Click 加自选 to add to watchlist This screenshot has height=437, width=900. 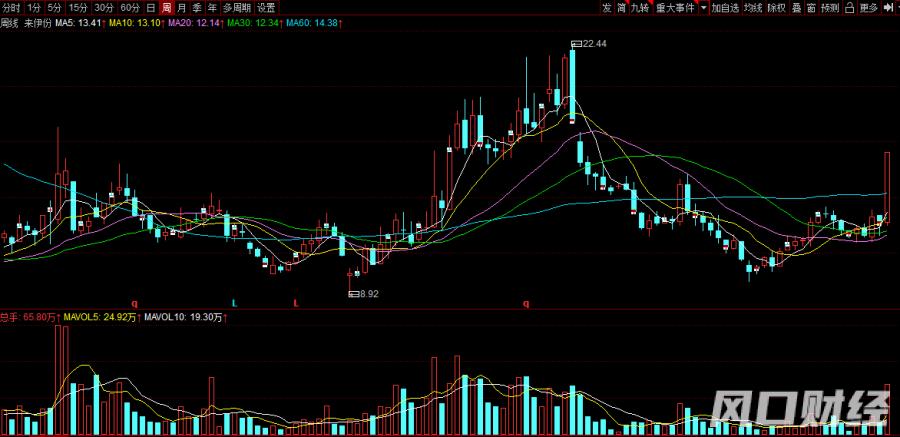click(x=724, y=8)
